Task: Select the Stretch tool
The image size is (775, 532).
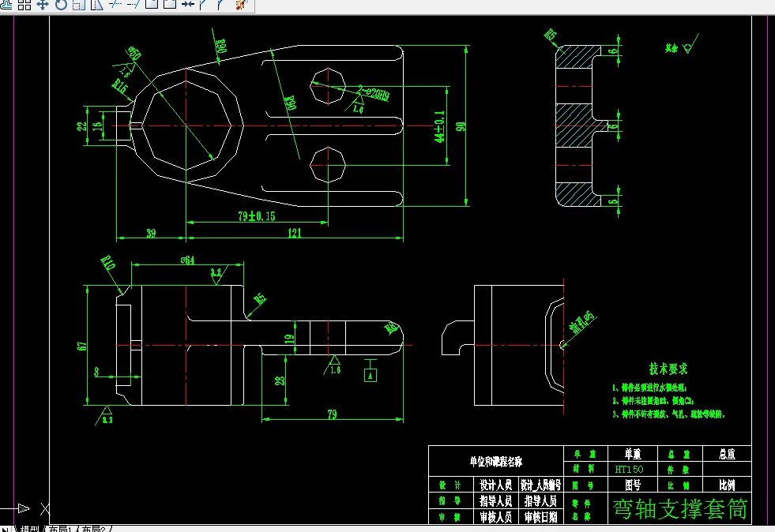Action: pos(97,5)
